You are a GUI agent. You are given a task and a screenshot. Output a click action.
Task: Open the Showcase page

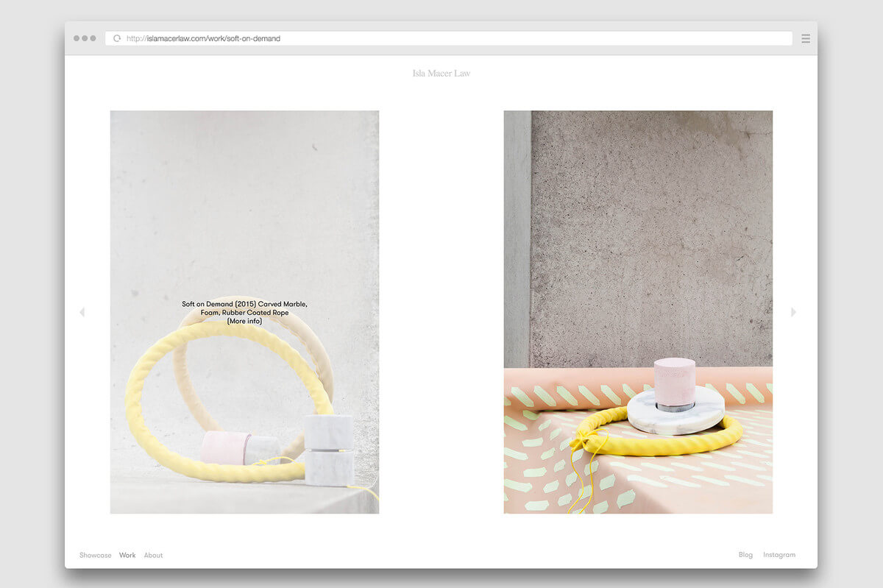(96, 555)
